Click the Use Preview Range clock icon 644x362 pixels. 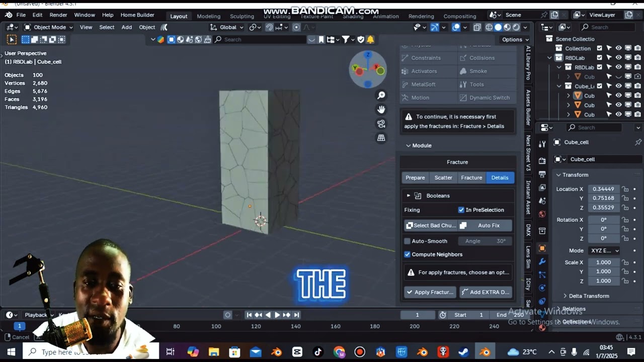(x=443, y=315)
